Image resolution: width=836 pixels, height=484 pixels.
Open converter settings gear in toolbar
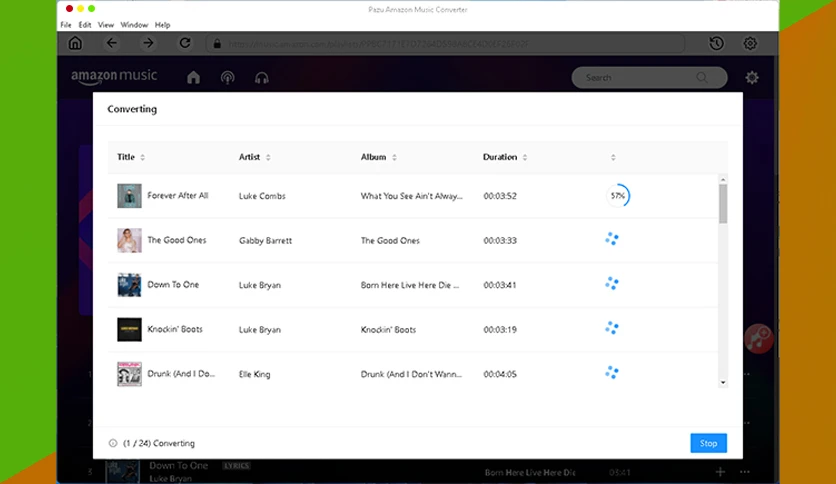tap(750, 43)
